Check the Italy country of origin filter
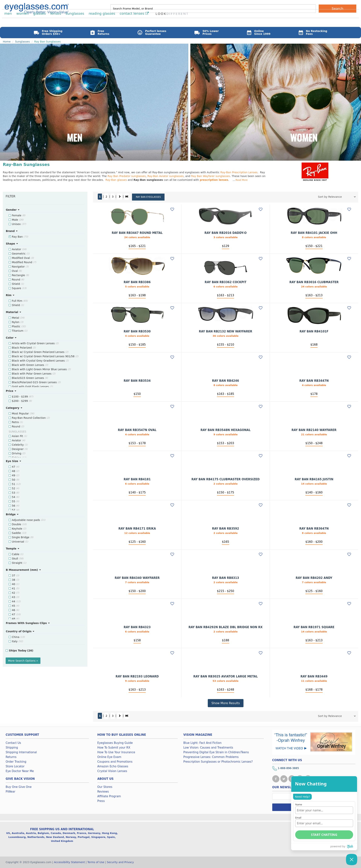The image size is (361, 868). click(x=10, y=641)
